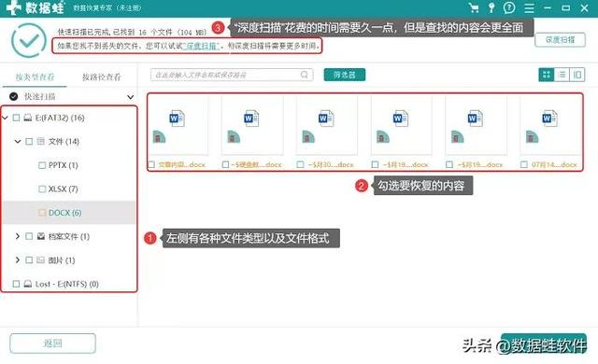Open the 快速扫描 dropdown arrow
598x364 pixels.
click(x=130, y=97)
